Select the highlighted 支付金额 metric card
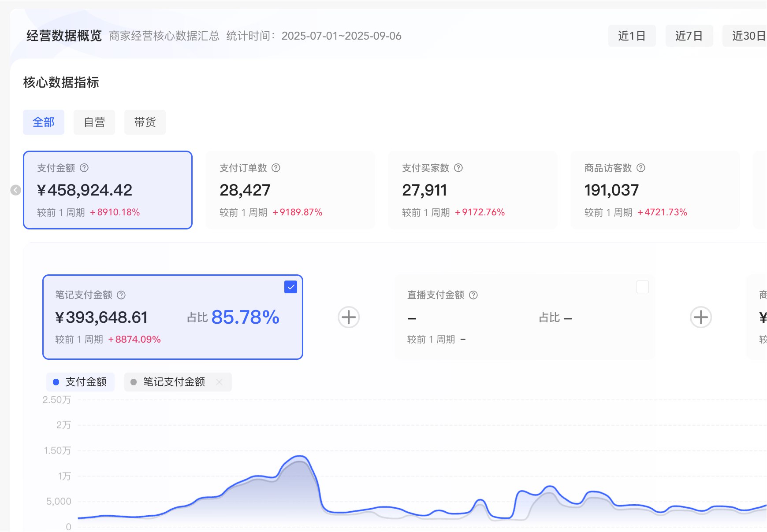767x532 pixels. point(108,190)
